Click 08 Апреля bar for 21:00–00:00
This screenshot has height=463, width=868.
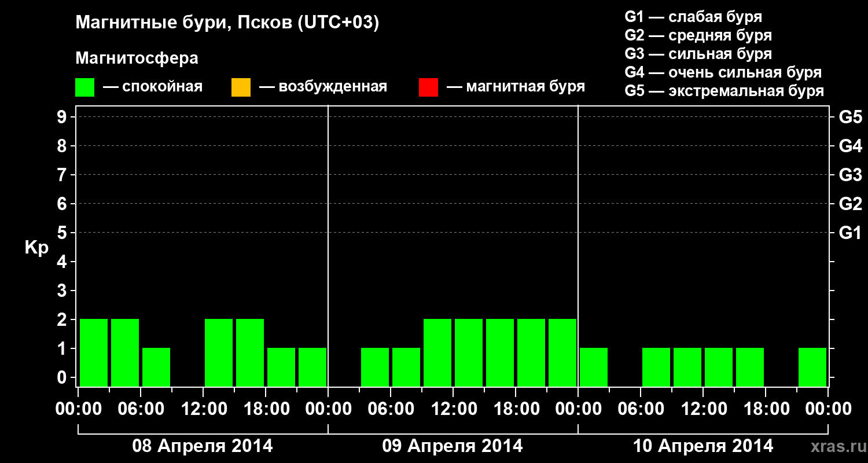click(x=312, y=367)
